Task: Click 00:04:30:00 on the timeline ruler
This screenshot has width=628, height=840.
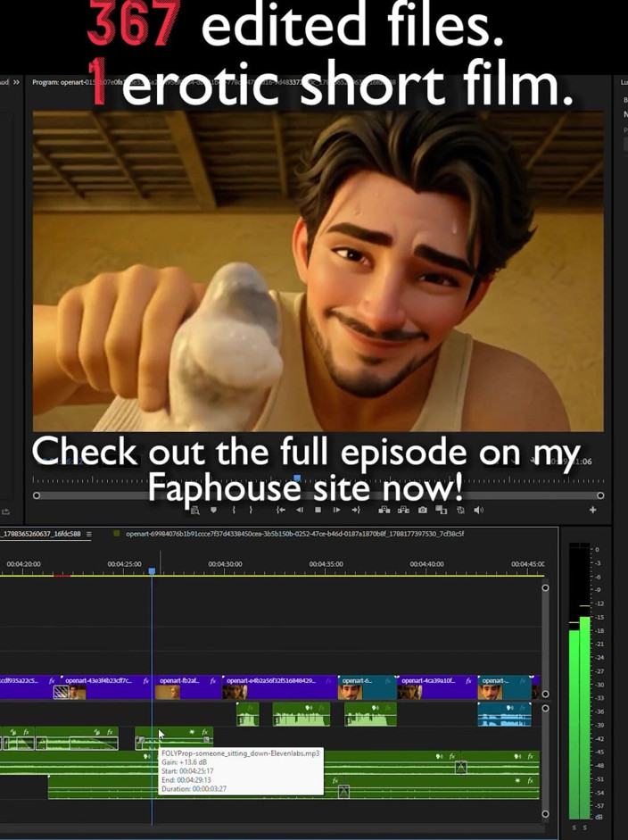Action: (x=225, y=564)
